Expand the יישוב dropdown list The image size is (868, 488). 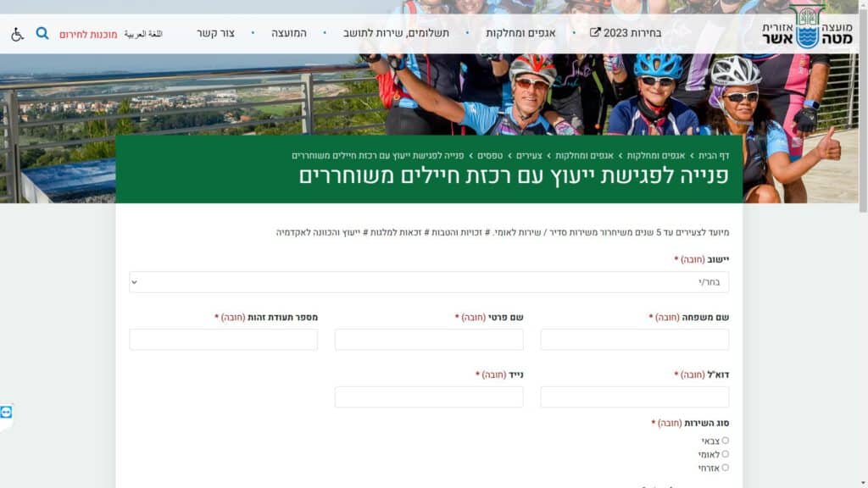(x=429, y=282)
